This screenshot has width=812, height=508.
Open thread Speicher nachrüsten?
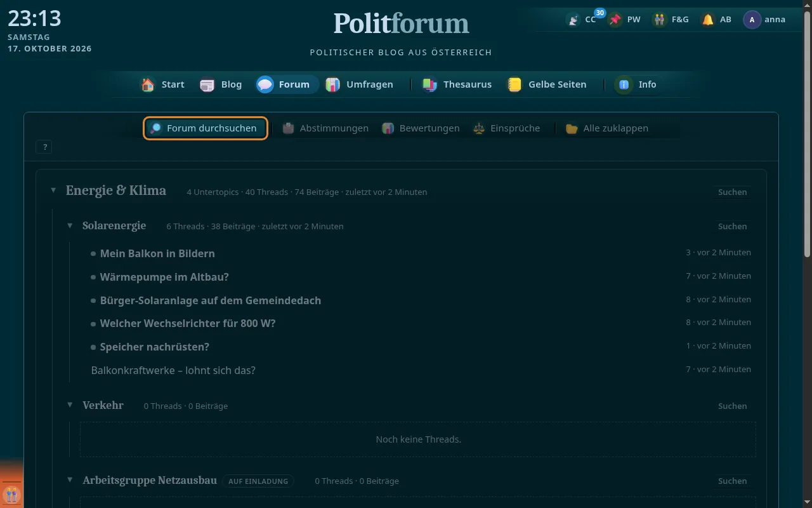(155, 347)
